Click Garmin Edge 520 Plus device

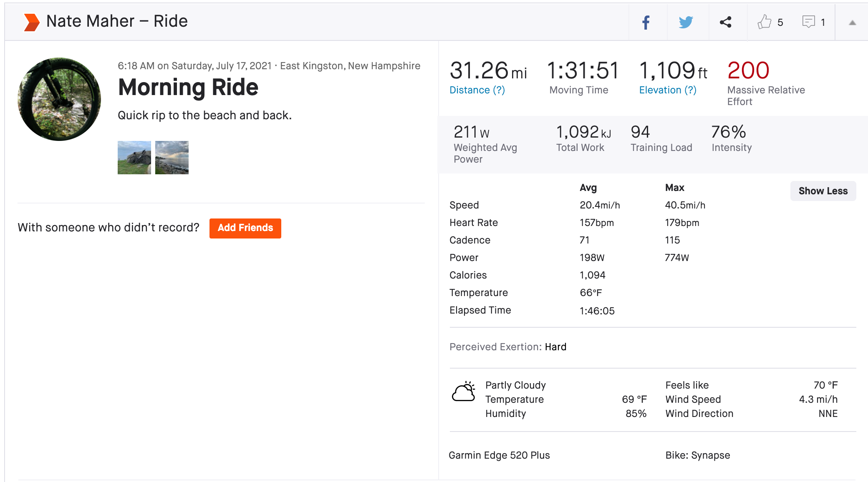(499, 455)
